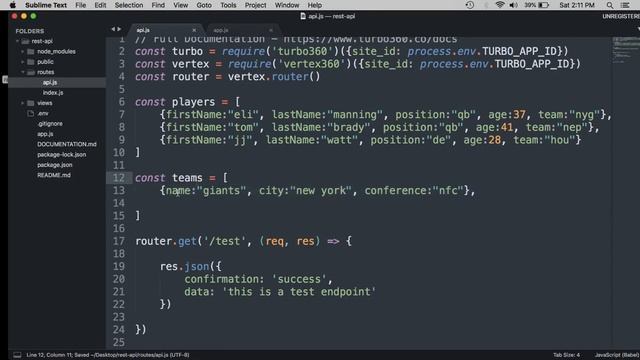The image size is (640, 360).
Task: Click line number 12 in gutter
Action: tap(119, 178)
